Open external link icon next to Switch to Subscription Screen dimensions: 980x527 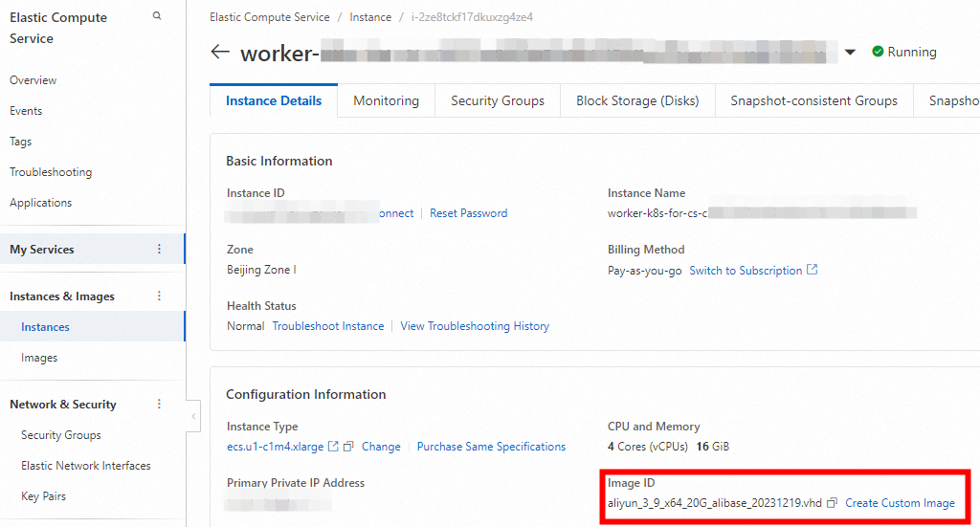pos(812,270)
